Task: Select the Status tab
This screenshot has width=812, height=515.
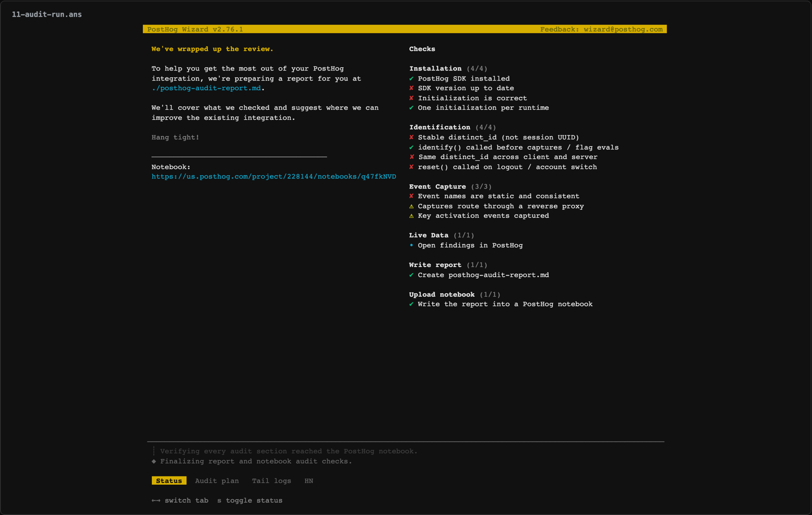Action: (x=169, y=481)
